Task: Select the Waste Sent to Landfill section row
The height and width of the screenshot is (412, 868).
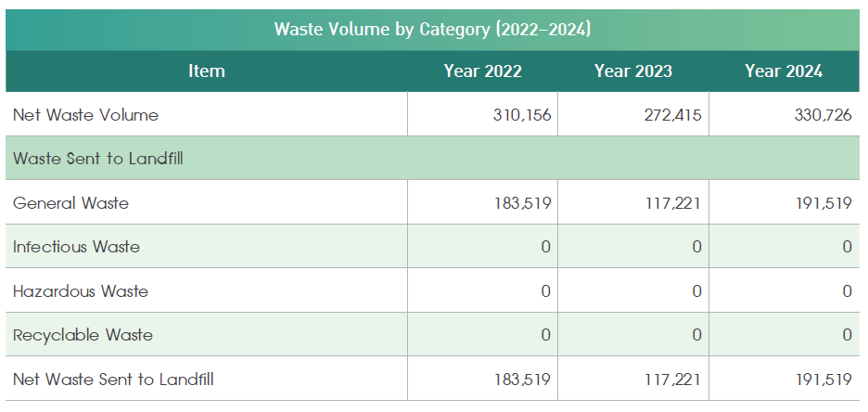Action: (97, 159)
